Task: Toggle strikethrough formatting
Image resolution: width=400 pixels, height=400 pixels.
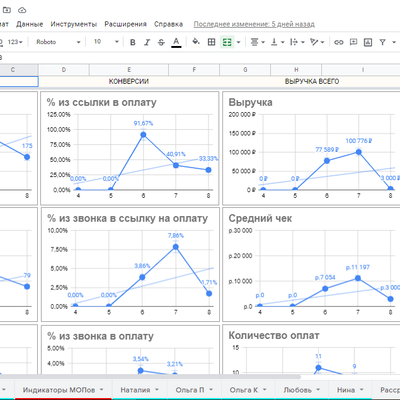Action: coord(161,42)
